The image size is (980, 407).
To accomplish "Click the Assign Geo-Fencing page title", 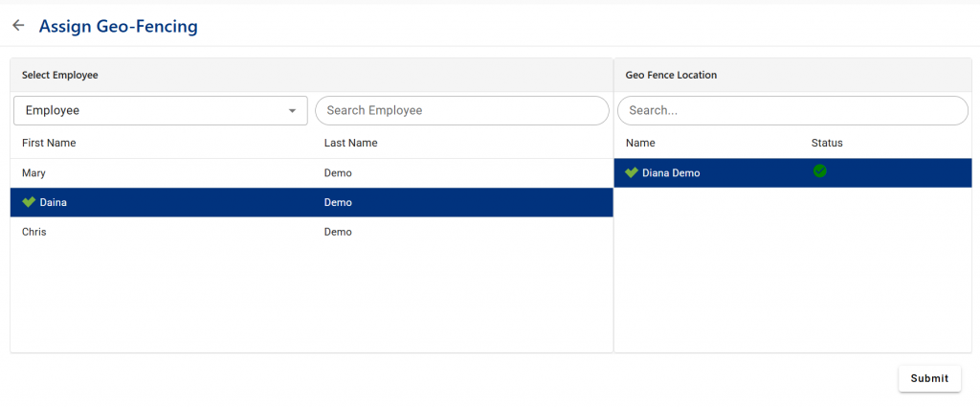I will (x=118, y=26).
